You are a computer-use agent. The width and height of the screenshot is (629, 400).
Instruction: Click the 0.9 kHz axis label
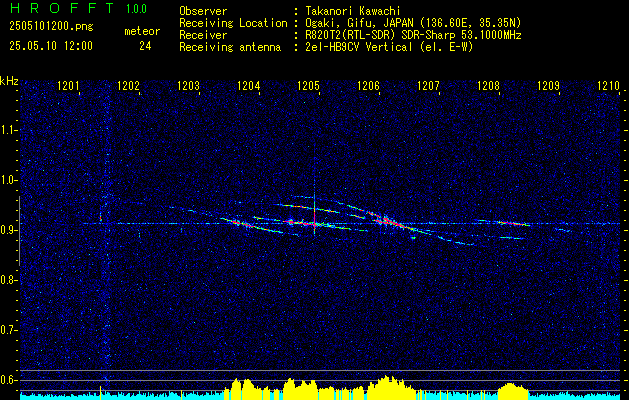(8, 230)
